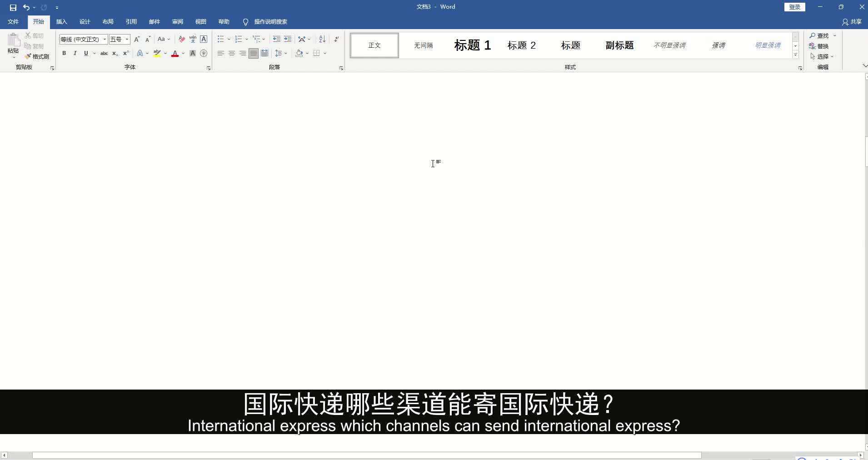Undo the last action
Viewport: 868px width, 460px height.
pyautogui.click(x=26, y=7)
